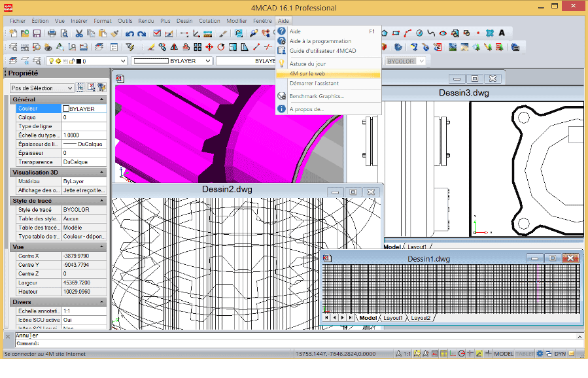Viewport: 588px width, 378px height.
Task: Collapse the Style de tracé section
Action: (101, 201)
